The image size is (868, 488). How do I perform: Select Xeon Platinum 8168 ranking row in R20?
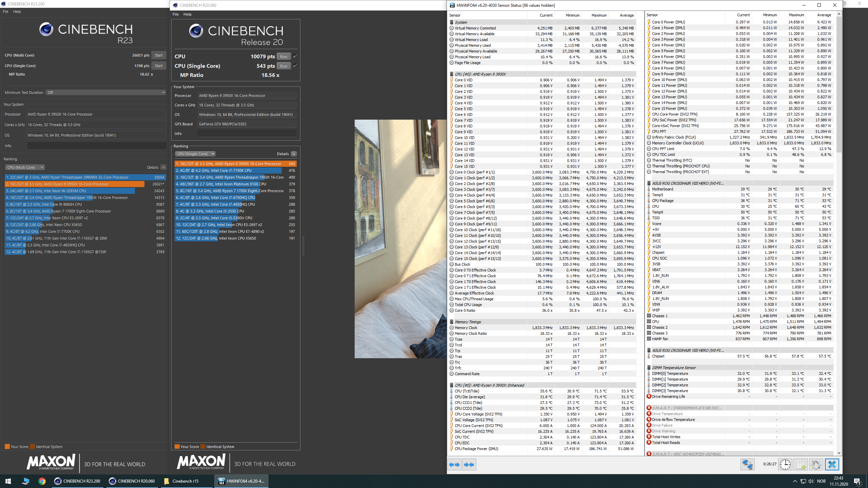pos(236,184)
